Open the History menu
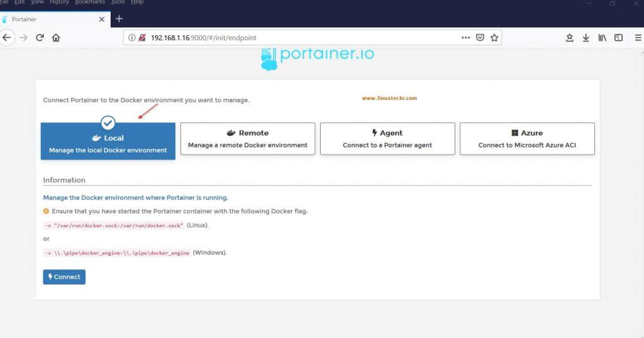The width and height of the screenshot is (644, 338). point(59,3)
